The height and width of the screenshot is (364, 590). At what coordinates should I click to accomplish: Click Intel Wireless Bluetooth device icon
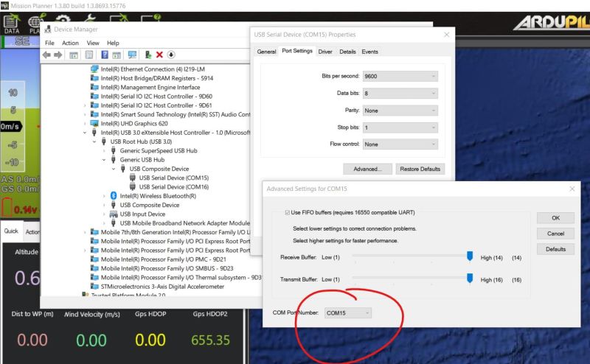point(114,196)
